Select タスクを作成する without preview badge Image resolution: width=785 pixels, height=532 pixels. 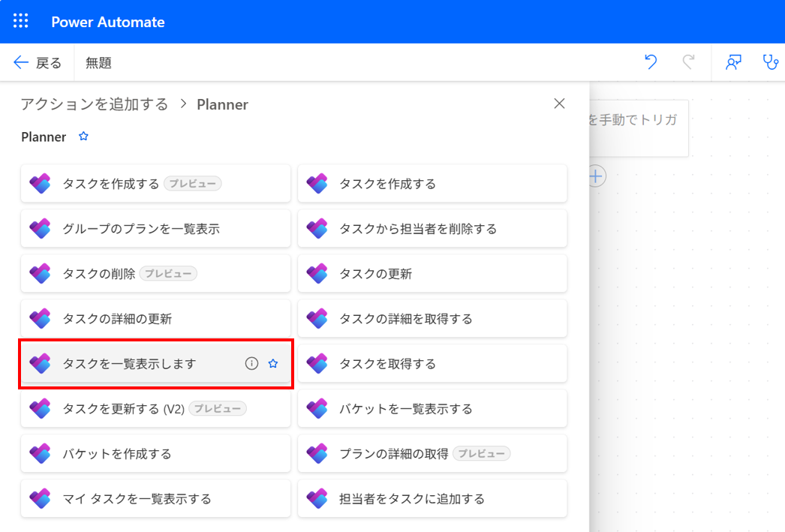pos(432,184)
